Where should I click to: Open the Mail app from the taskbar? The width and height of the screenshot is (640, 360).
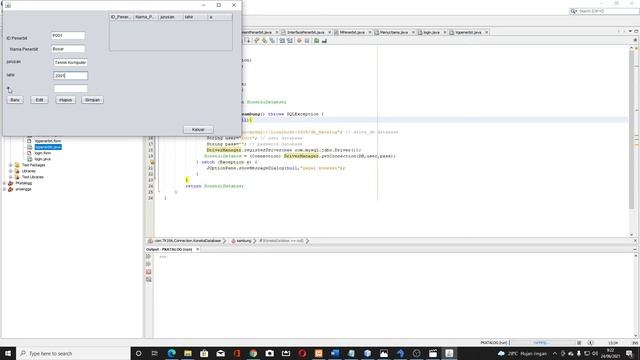(220, 353)
